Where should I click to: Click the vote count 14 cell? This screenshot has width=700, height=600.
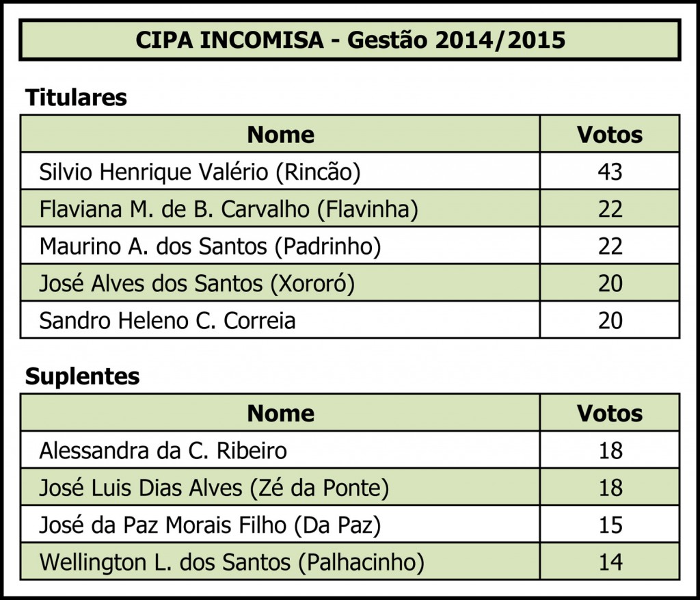tap(610, 562)
